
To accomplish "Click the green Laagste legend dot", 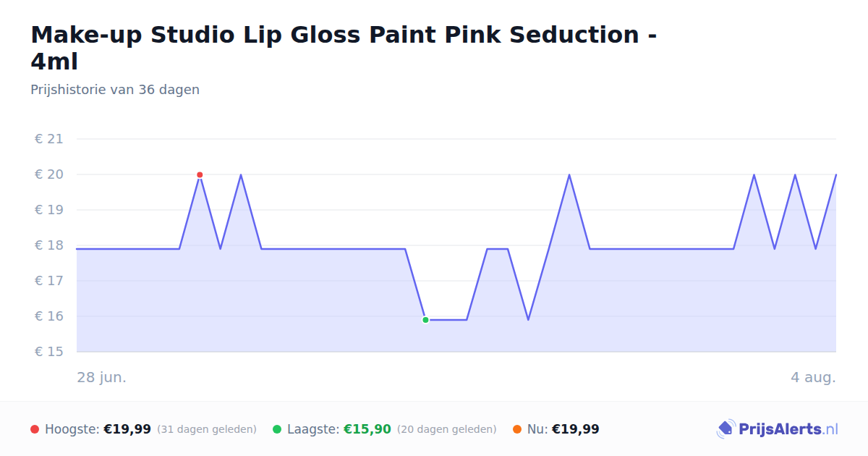I will coord(277,429).
